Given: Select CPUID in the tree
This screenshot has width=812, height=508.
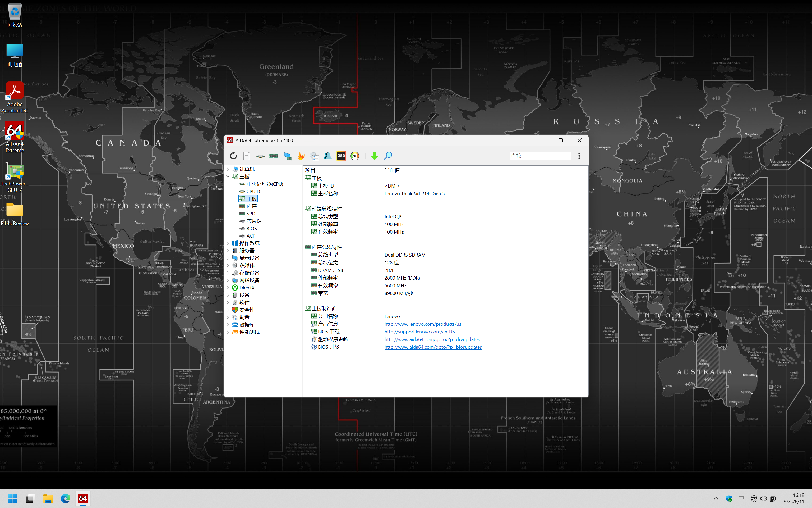Looking at the screenshot, I should 249,191.
